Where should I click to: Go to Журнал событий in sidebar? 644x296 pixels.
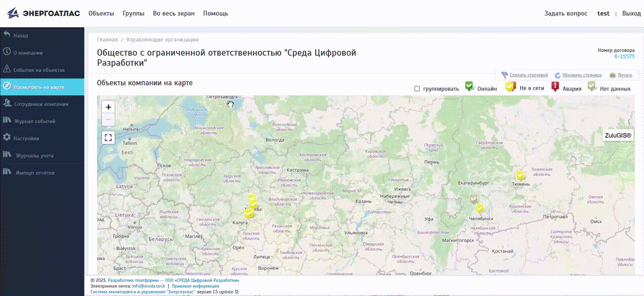pyautogui.click(x=34, y=121)
